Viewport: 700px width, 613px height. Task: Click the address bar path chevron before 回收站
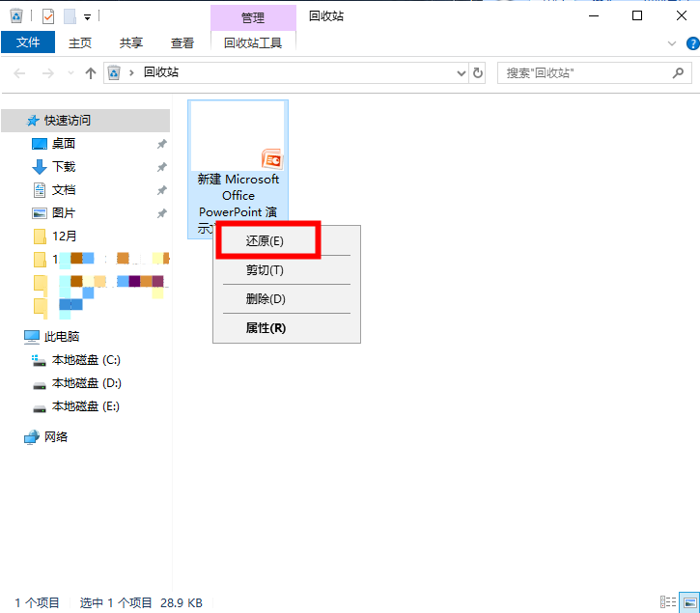131,72
